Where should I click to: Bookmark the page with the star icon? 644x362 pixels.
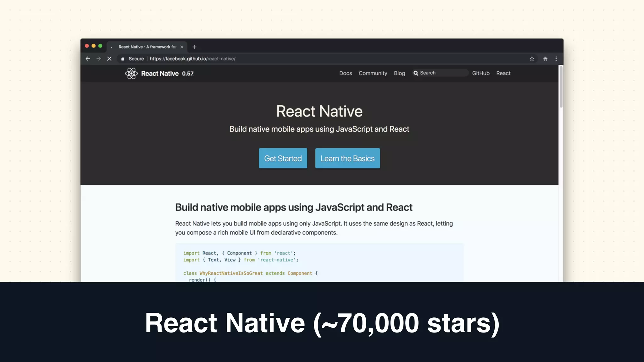(532, 59)
